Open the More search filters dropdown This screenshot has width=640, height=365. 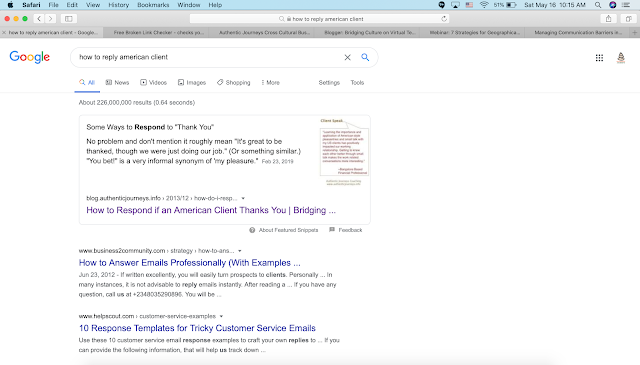[x=271, y=82]
